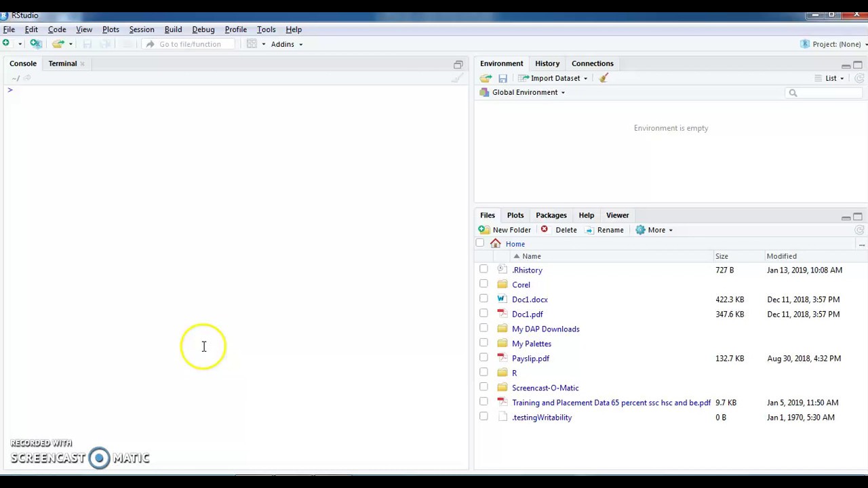The height and width of the screenshot is (488, 868).
Task: Clear console with the broom icon
Action: point(458,78)
